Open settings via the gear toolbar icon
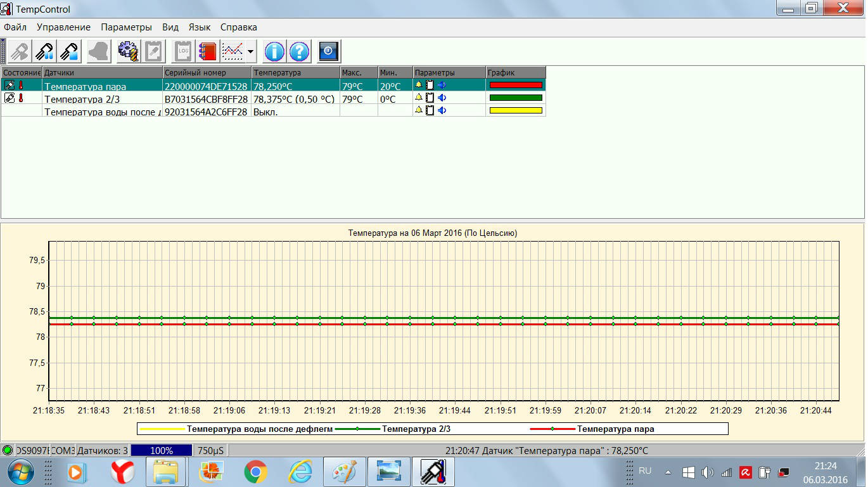This screenshot has width=868, height=487. [x=128, y=51]
